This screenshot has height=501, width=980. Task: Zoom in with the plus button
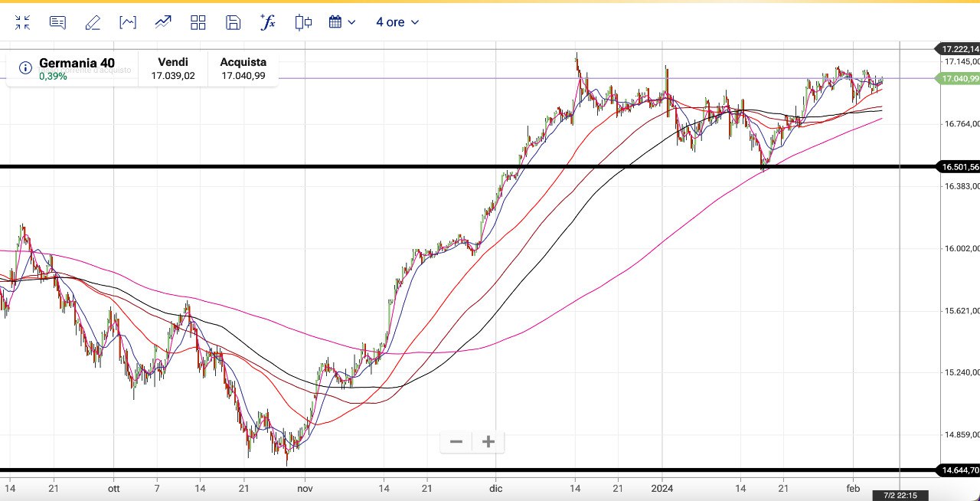(x=488, y=441)
